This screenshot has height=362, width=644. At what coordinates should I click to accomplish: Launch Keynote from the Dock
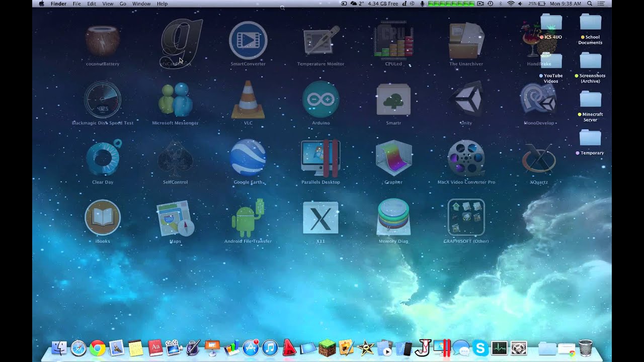coord(212,348)
